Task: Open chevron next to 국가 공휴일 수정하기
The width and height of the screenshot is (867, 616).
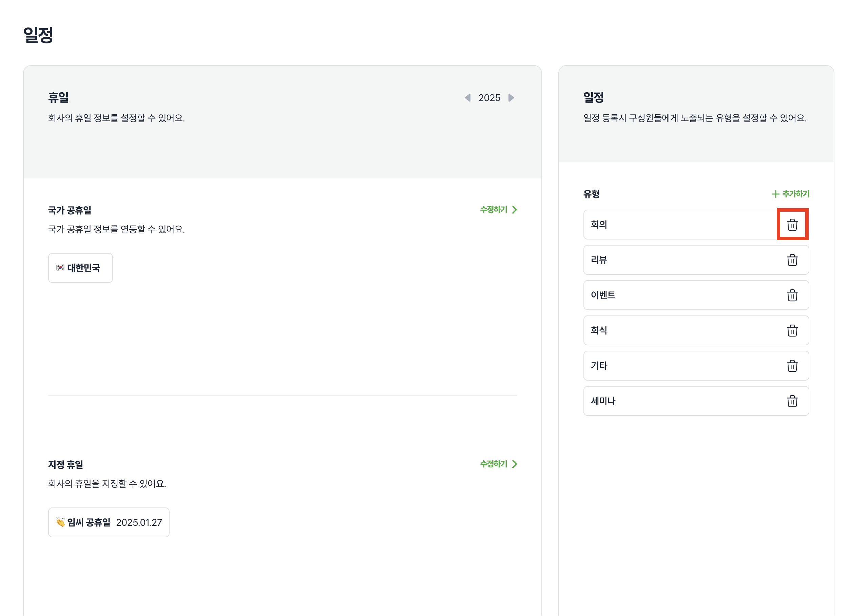Action: pyautogui.click(x=515, y=210)
